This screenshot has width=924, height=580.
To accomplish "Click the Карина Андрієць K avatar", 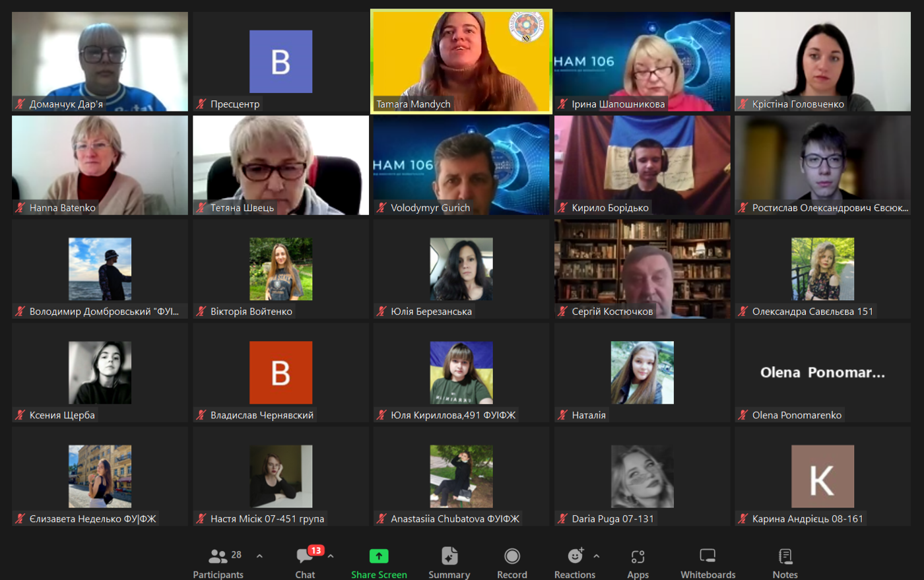I will (822, 476).
